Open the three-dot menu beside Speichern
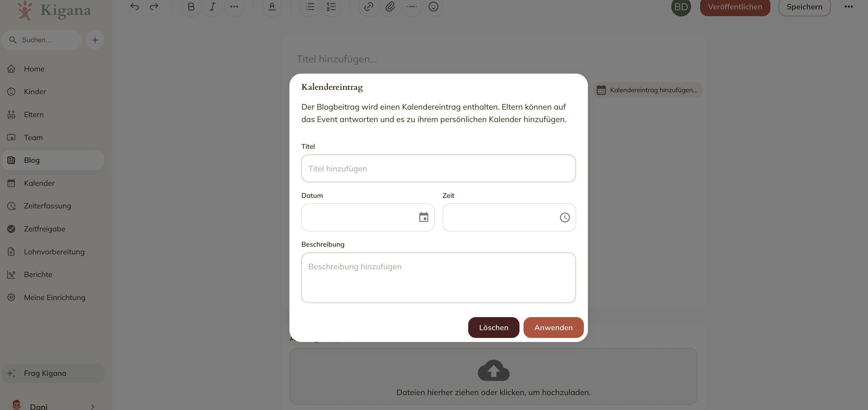Viewport: 868px width, 410px height. [849, 7]
